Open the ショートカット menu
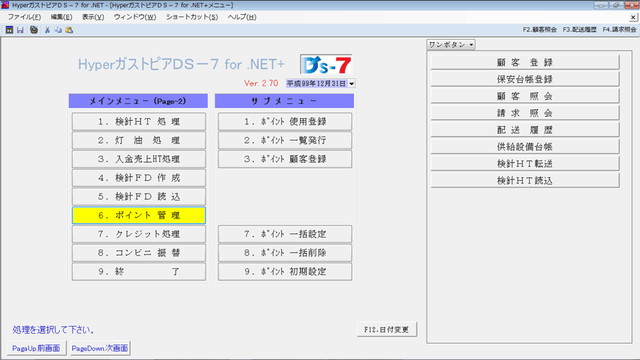The image size is (640, 360). click(x=192, y=17)
